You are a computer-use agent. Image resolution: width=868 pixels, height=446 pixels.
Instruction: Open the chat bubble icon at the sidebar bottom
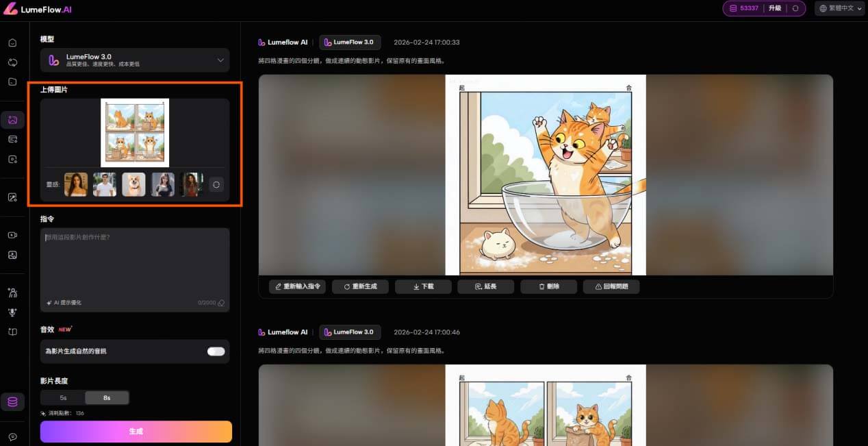tap(12, 436)
